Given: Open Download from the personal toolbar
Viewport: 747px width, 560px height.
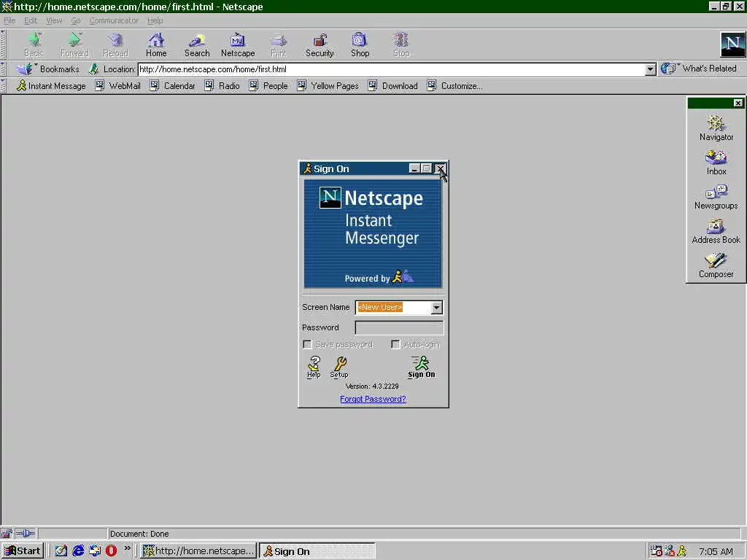Looking at the screenshot, I should [393, 86].
